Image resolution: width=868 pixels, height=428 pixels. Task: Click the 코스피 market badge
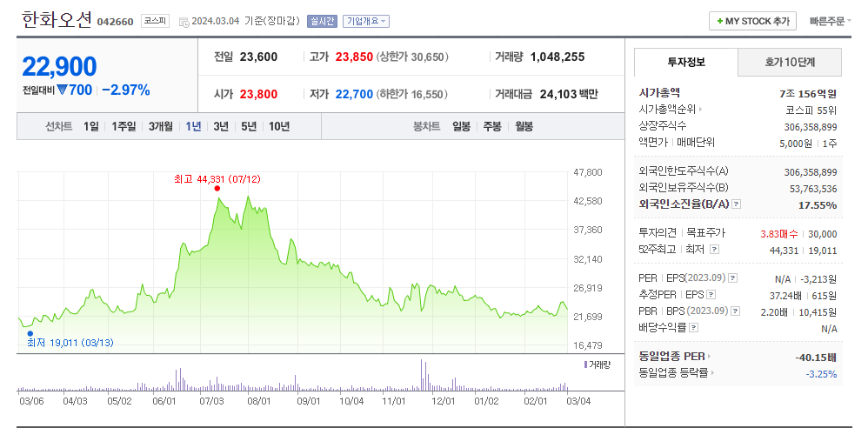tap(155, 21)
